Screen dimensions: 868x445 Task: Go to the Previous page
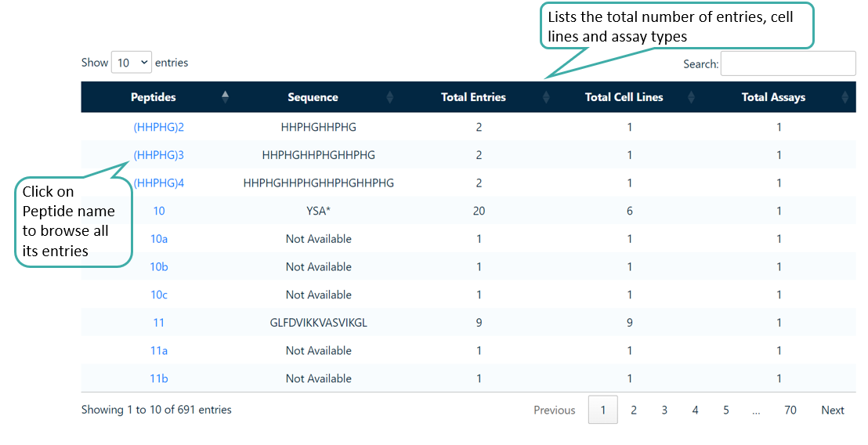pos(554,410)
